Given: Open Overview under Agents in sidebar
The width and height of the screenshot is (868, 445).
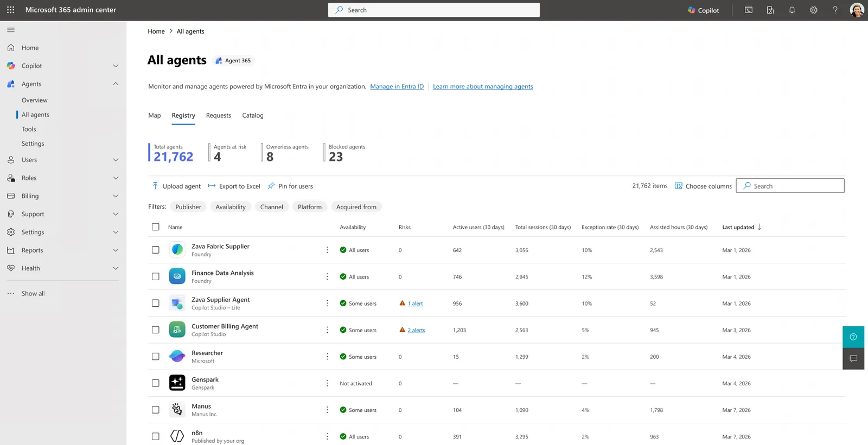Looking at the screenshot, I should [35, 100].
